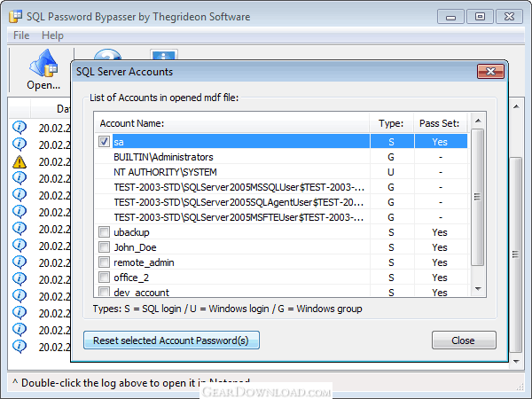Click main log window scrollbar down arrow
The image size is (532, 399).
(516, 362)
